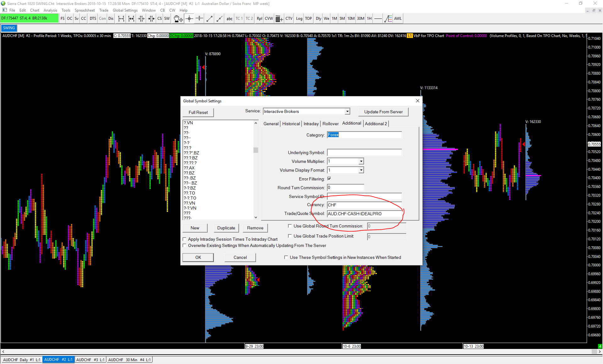
Task: Check Apply Intraday Session Times option
Action: click(185, 239)
